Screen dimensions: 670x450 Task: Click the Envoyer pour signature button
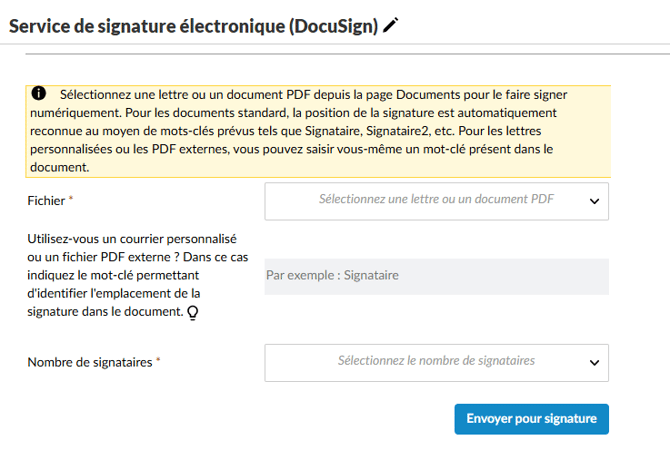coord(532,419)
